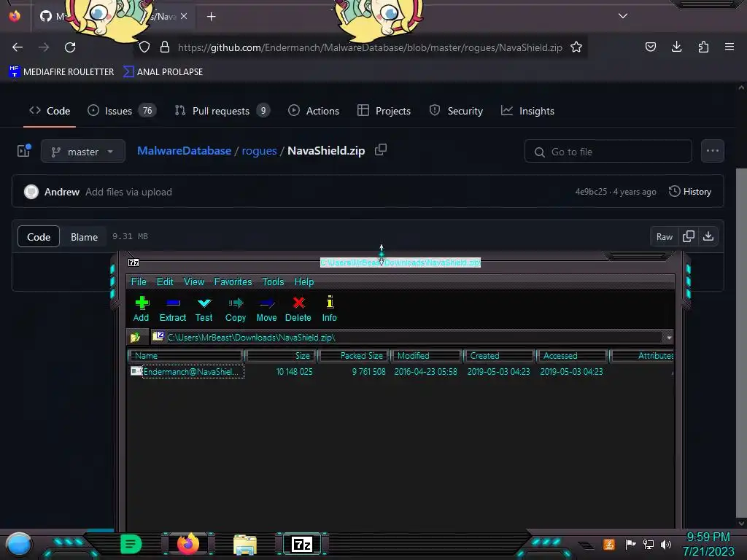Reload the GitHub page
This screenshot has height=560, width=747.
(x=70, y=47)
